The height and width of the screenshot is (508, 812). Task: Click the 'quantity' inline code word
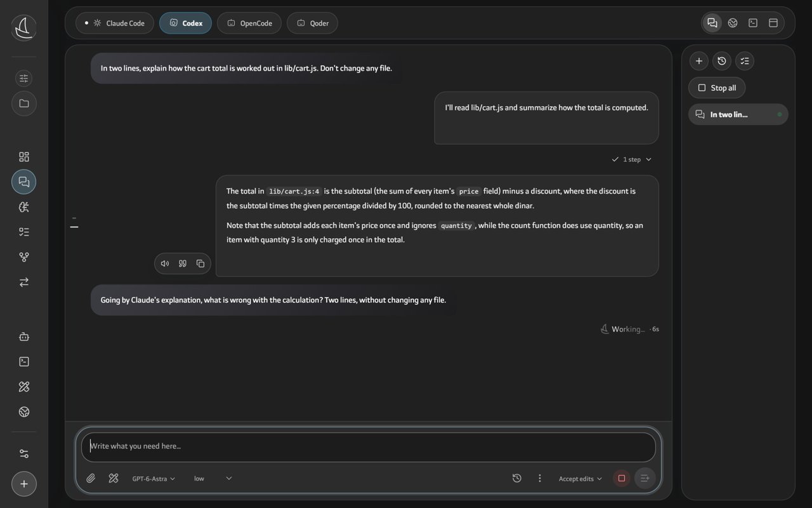456,225
